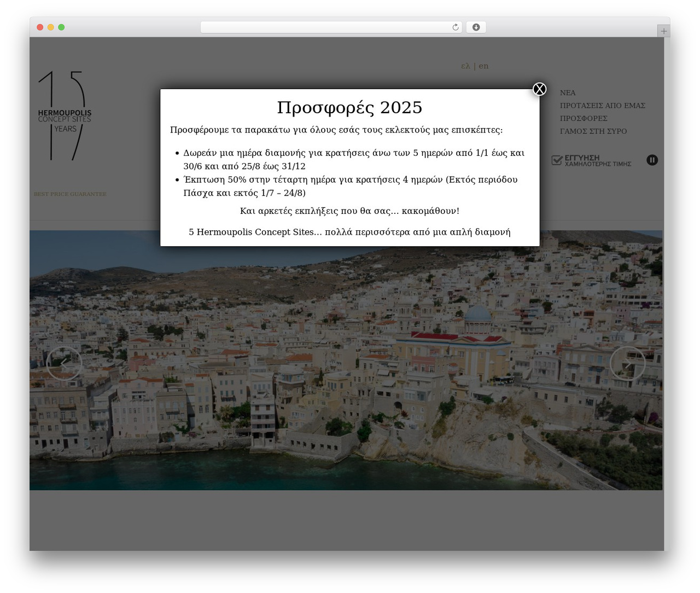Click the 15 Years Hermoupolis logo
Image resolution: width=700 pixels, height=593 pixels.
click(x=65, y=115)
